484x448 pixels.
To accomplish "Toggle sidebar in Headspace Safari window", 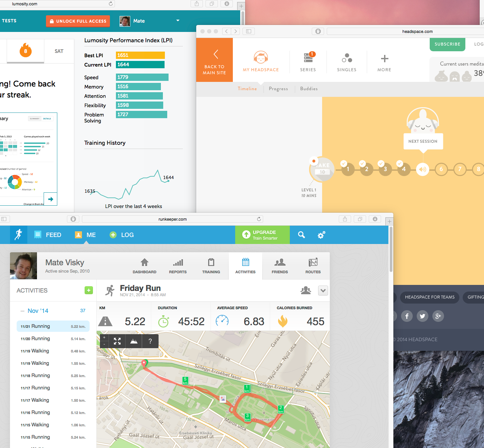I will click(248, 31).
